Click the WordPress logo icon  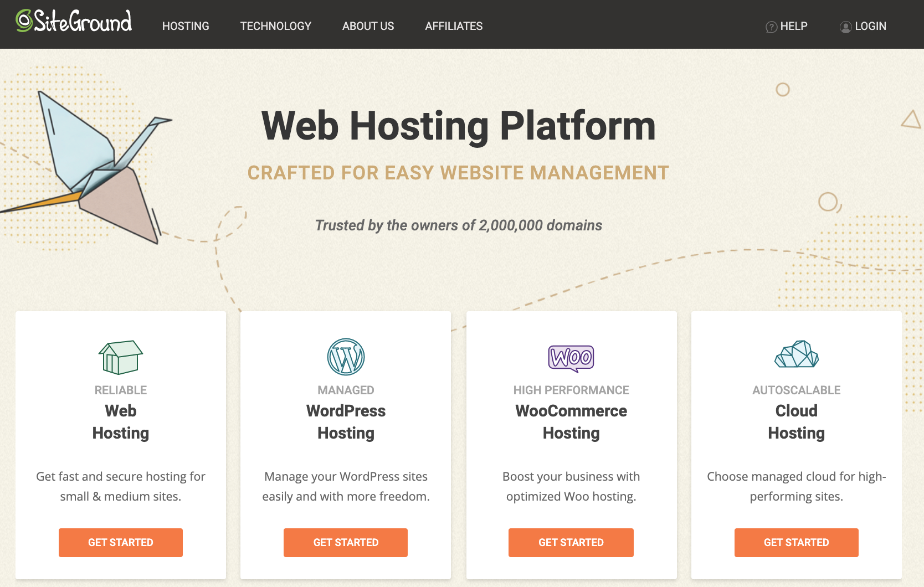click(x=345, y=357)
